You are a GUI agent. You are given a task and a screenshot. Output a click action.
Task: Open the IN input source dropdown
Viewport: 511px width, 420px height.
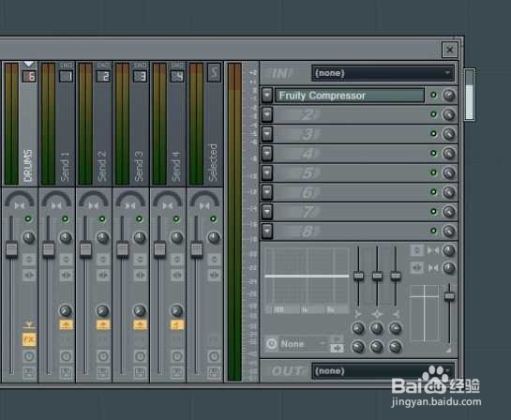tap(383, 73)
